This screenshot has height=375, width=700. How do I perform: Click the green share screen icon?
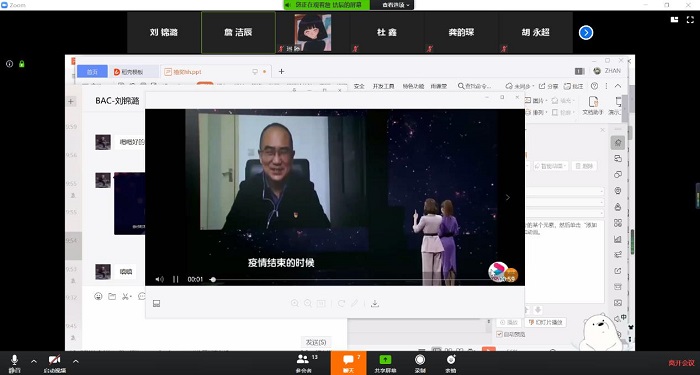click(x=385, y=363)
